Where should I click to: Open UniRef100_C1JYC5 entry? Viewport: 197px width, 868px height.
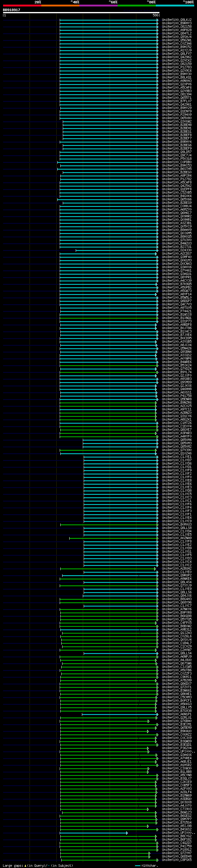pyautogui.click(x=176, y=494)
